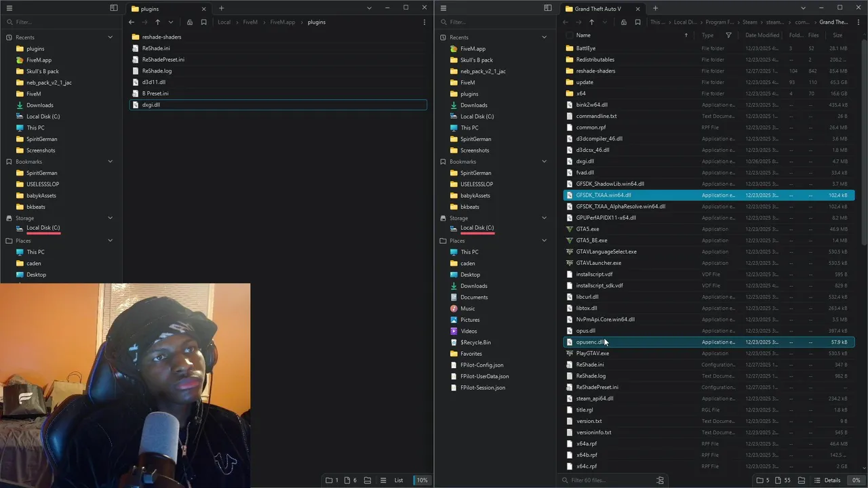Screen dimensions: 868x488
Task: Click list view icon in plugins status bar
Action: tap(383, 481)
